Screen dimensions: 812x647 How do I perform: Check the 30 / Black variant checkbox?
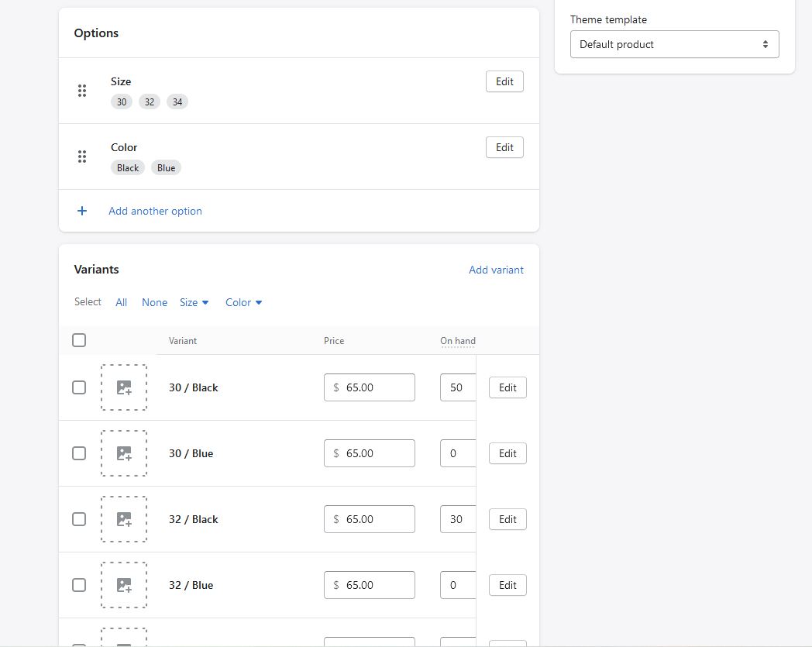pos(79,387)
